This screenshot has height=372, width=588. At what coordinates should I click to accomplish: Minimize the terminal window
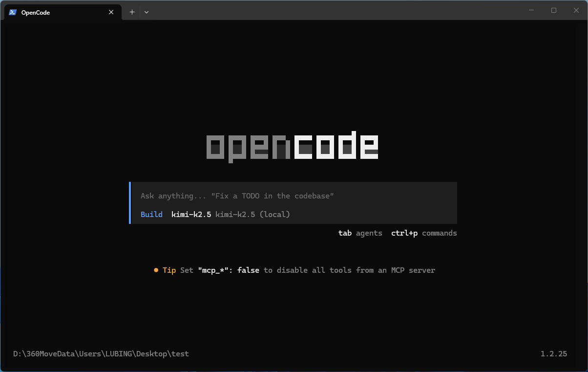[531, 10]
